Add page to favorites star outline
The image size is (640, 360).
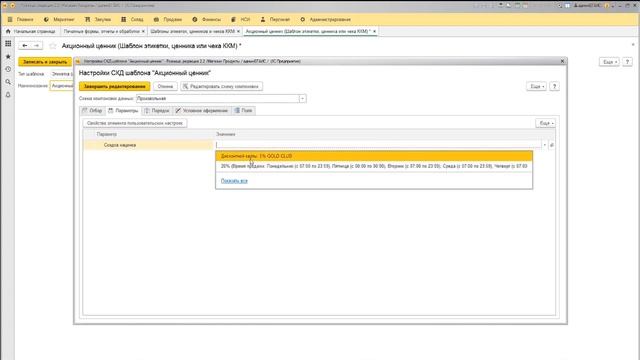52,46
